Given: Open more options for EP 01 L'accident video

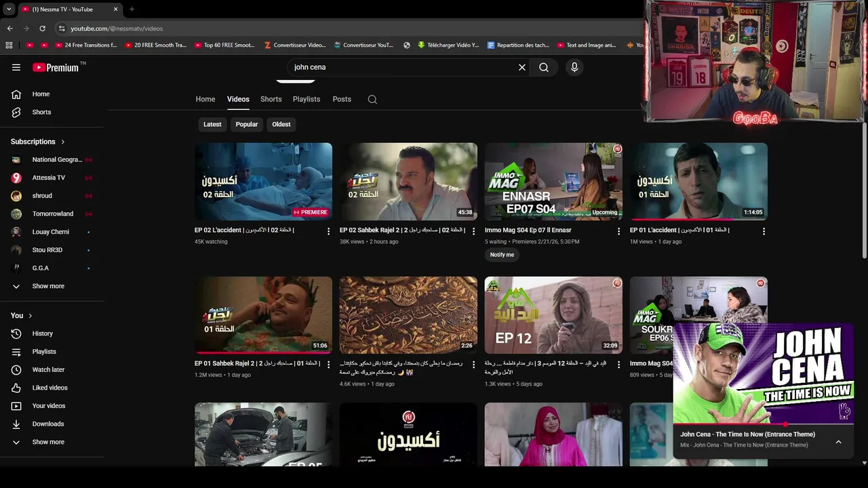Looking at the screenshot, I should 764,231.
